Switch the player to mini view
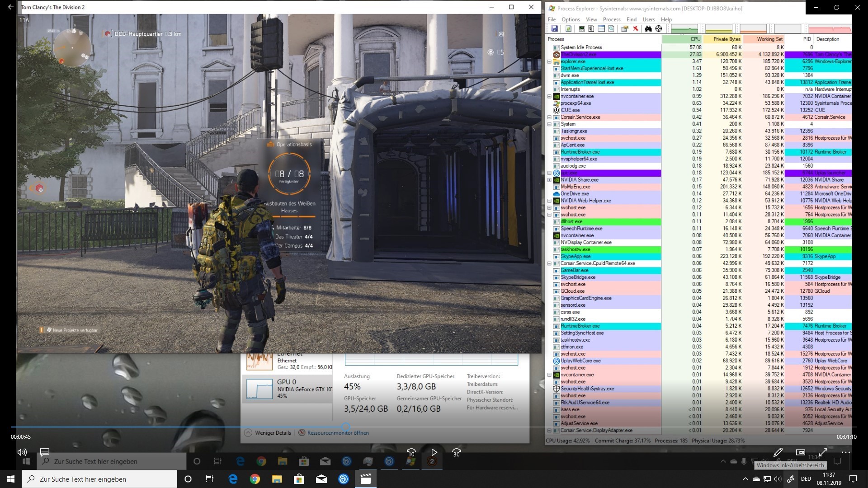Screen dimensions: 868x488 pyautogui.click(x=801, y=452)
